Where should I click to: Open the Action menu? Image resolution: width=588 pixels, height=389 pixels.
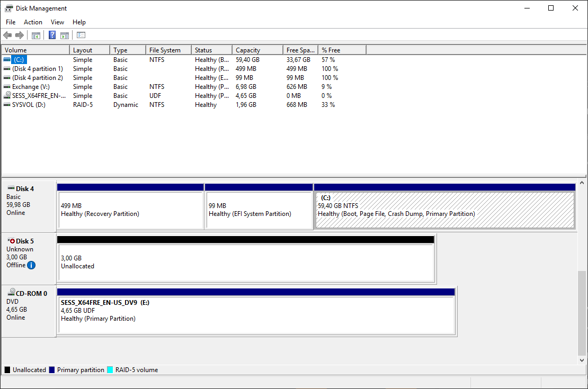pyautogui.click(x=33, y=22)
